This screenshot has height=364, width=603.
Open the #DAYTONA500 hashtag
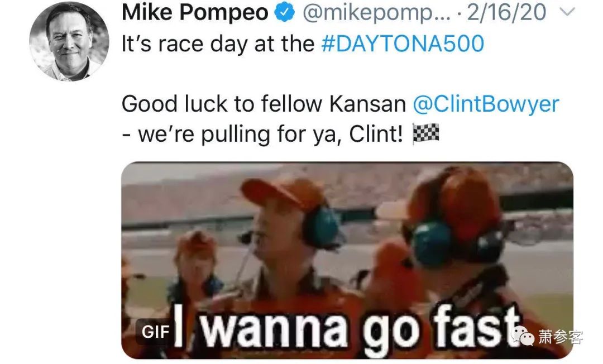(x=402, y=44)
